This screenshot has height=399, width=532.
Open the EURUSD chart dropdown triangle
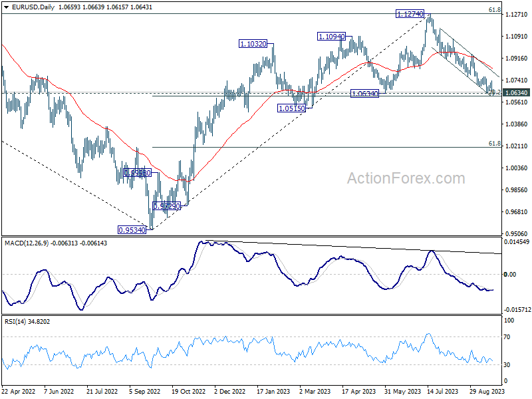tap(7, 7)
